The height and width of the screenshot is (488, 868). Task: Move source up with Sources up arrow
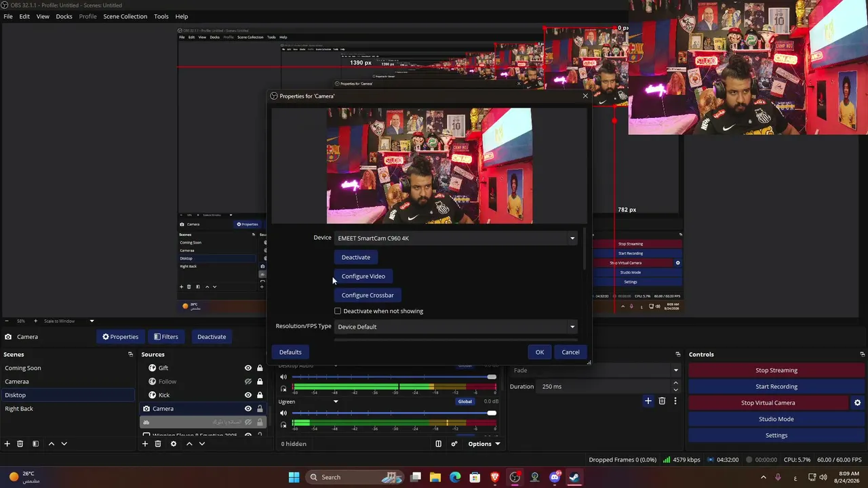pos(189,444)
